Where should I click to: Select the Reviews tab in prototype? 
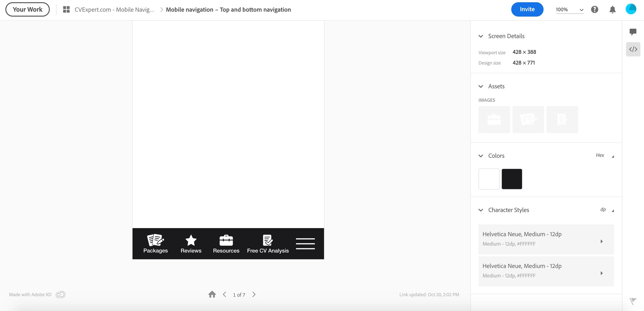point(191,244)
